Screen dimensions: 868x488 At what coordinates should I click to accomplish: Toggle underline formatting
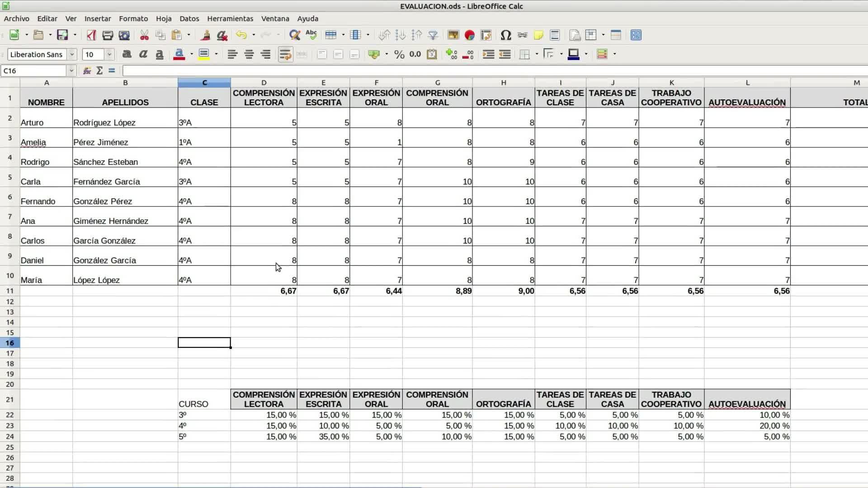click(160, 55)
